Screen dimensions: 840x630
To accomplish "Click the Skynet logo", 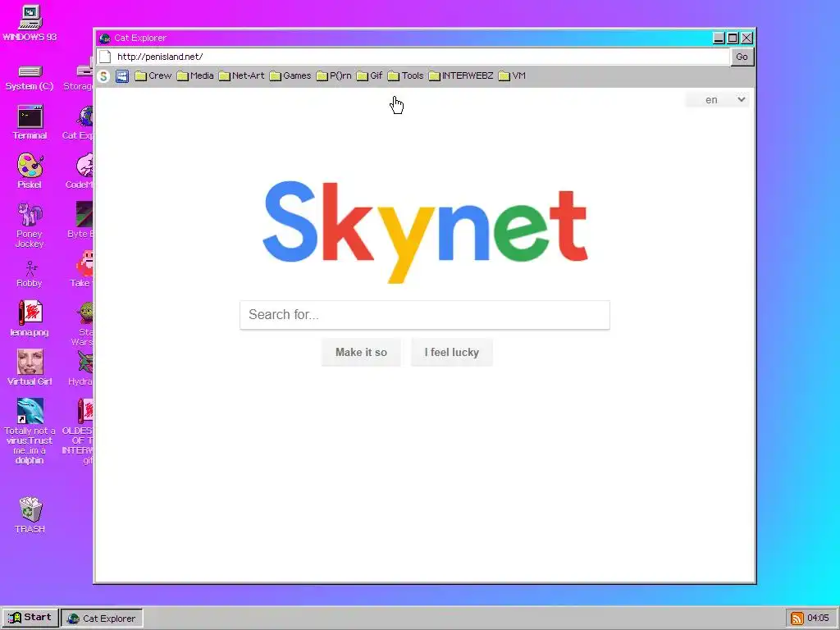I will (425, 231).
